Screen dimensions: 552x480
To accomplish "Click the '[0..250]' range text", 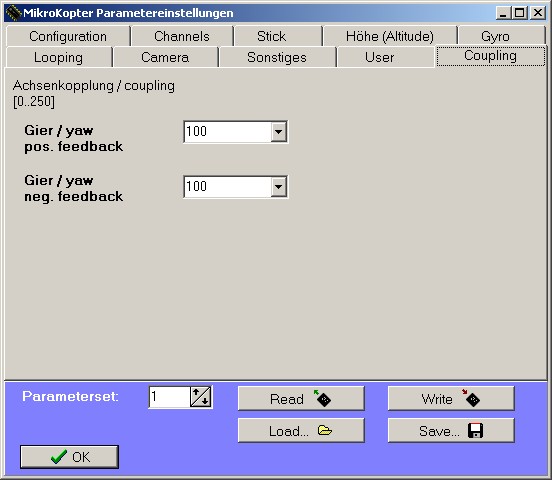I will point(34,102).
